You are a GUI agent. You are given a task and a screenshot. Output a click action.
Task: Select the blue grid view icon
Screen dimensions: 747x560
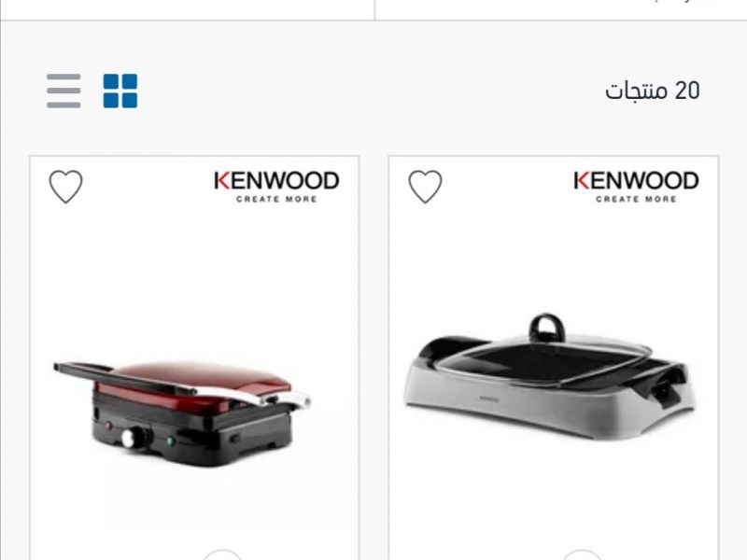120,91
